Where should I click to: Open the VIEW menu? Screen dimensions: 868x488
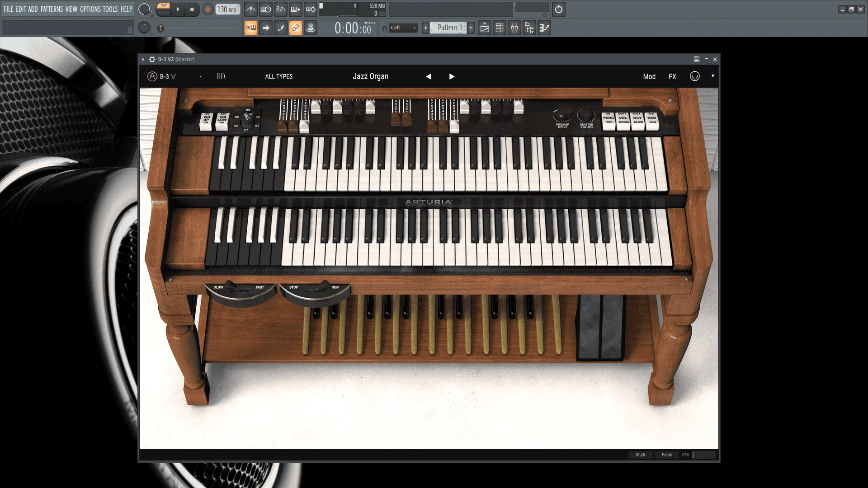(x=71, y=9)
